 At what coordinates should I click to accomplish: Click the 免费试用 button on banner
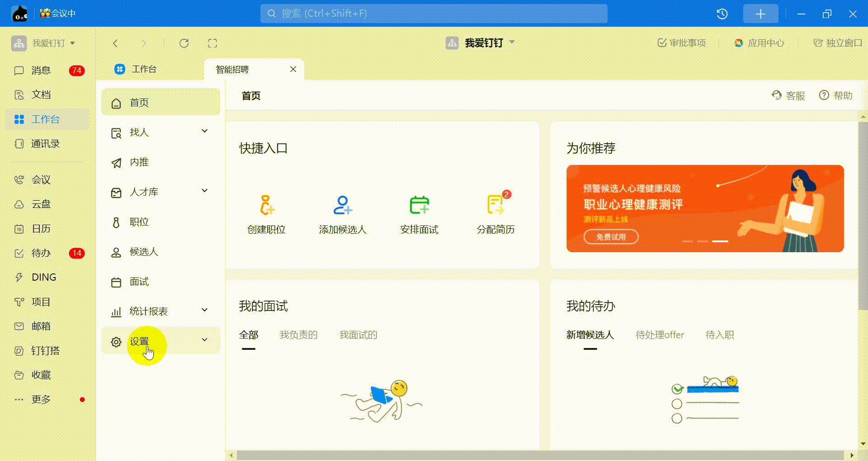click(611, 237)
